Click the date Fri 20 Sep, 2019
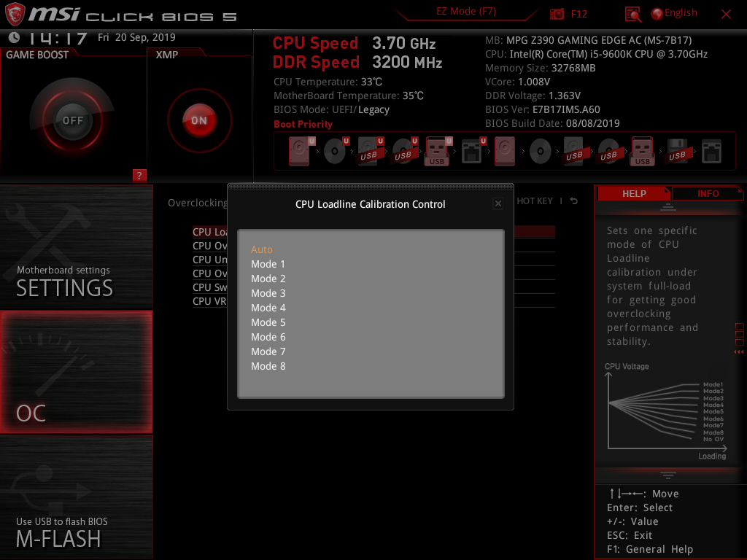This screenshot has height=560, width=747. coord(136,37)
